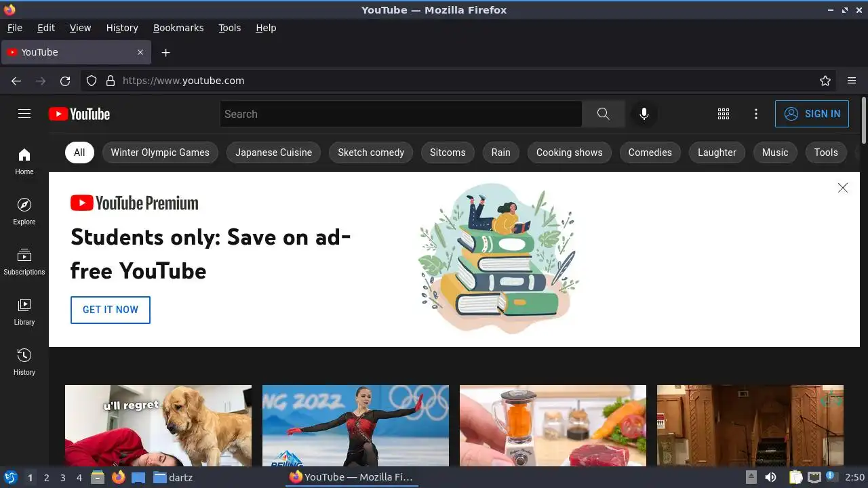The width and height of the screenshot is (868, 488).
Task: Bookmark this page with the star
Action: click(825, 81)
